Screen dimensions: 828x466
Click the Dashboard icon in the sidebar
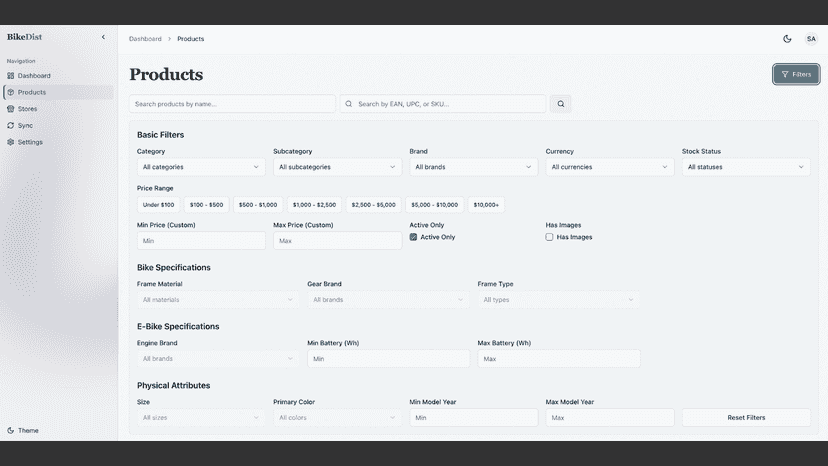click(11, 76)
